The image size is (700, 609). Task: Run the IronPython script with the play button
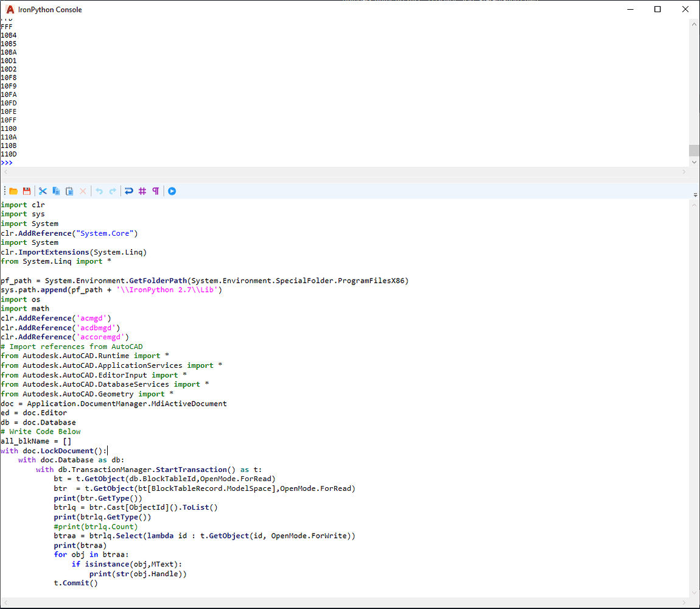point(172,191)
